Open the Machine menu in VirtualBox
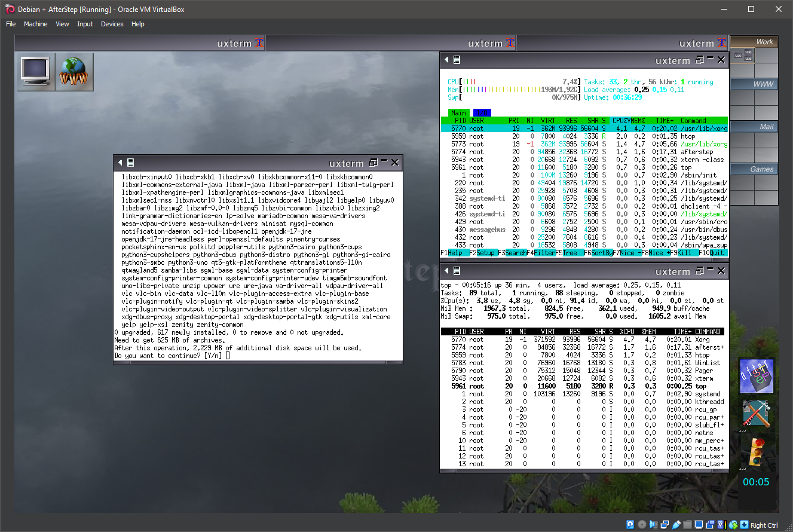 tap(35, 24)
